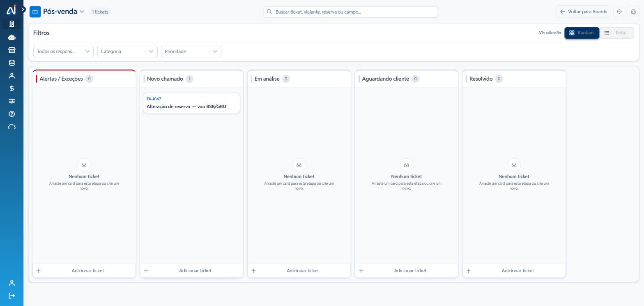Viewport: 644px width, 306px height.
Task: Open the database icon in sidebar
Action: pyautogui.click(x=11, y=63)
